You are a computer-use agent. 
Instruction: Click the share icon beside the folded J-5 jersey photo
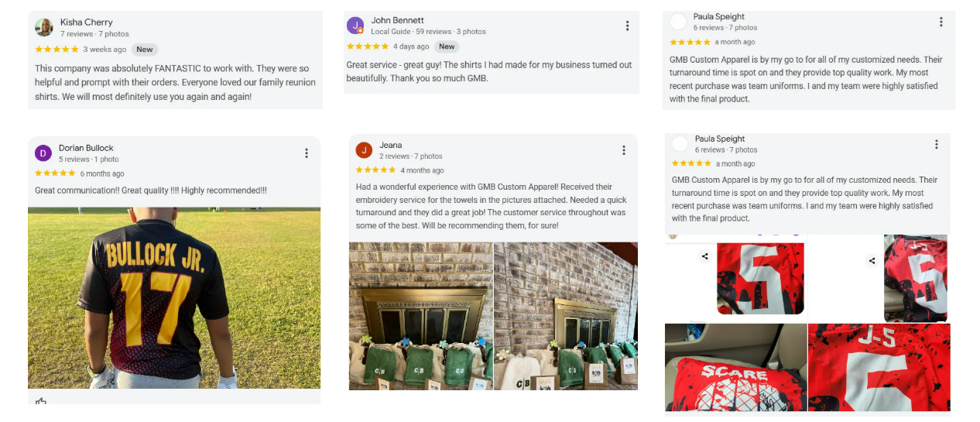point(872,261)
